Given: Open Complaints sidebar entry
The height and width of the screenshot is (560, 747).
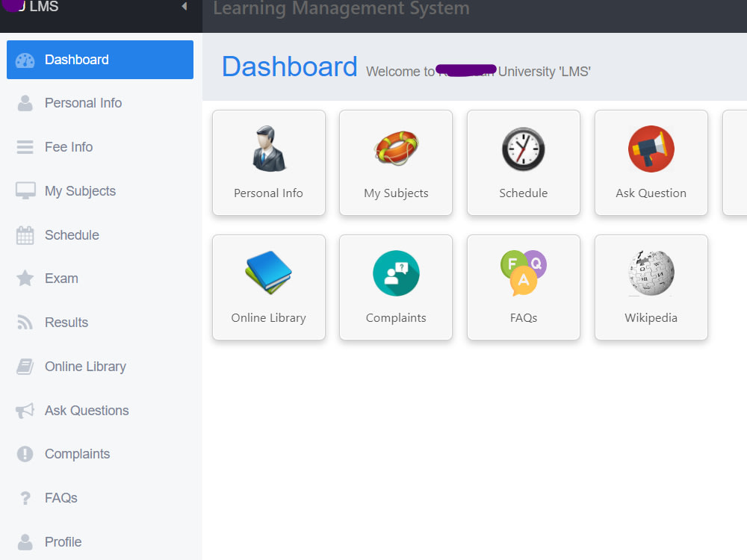Looking at the screenshot, I should (100, 454).
